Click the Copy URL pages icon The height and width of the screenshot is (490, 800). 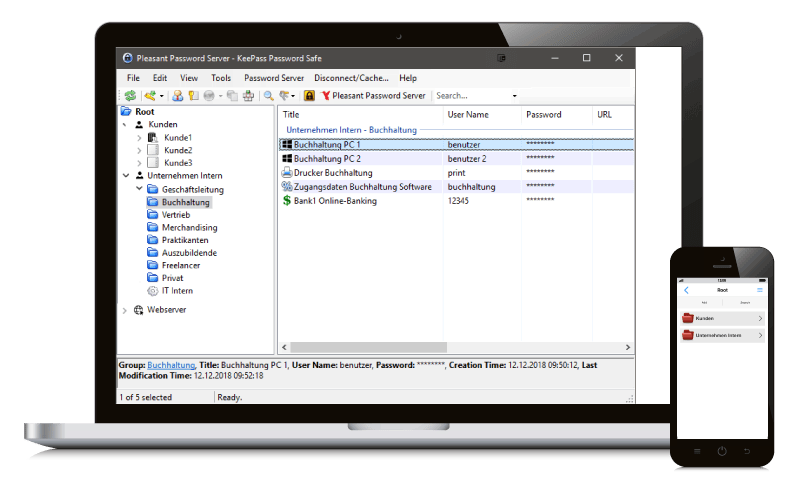click(233, 95)
